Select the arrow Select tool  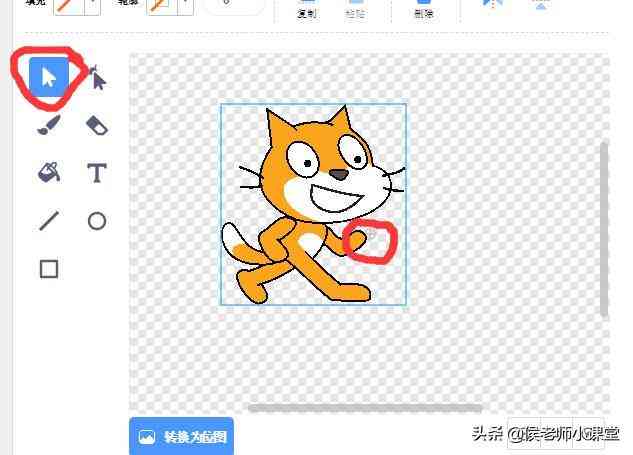pyautogui.click(x=49, y=77)
